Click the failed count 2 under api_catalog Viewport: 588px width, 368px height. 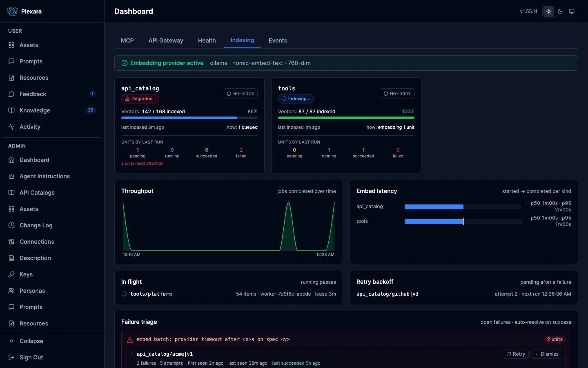coord(241,150)
